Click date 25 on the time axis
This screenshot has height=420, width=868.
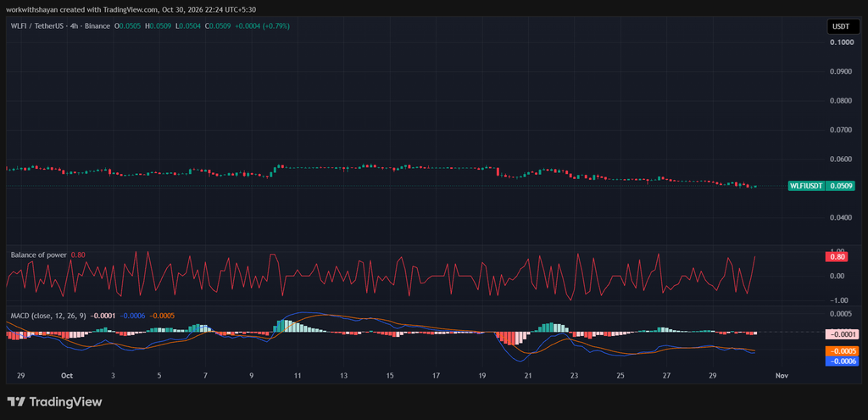point(620,376)
